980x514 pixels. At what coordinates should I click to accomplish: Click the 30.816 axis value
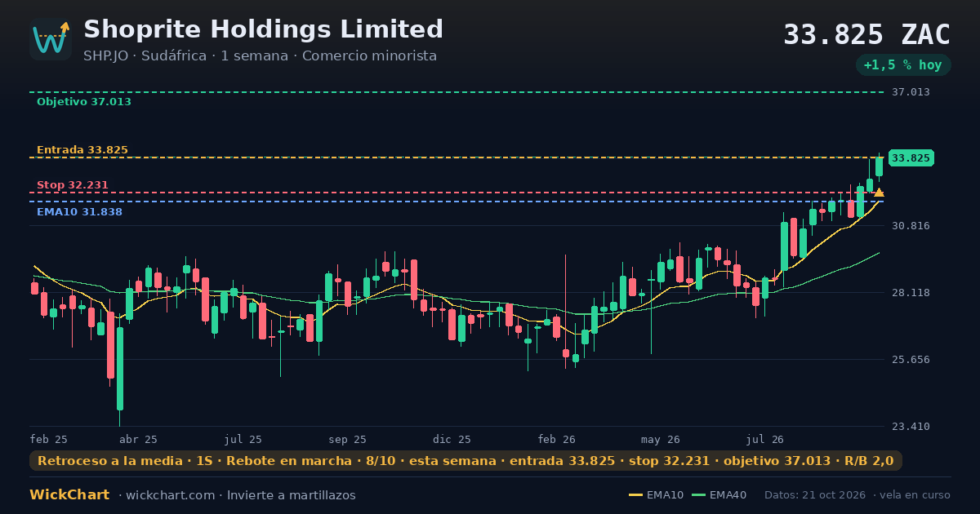pyautogui.click(x=911, y=225)
